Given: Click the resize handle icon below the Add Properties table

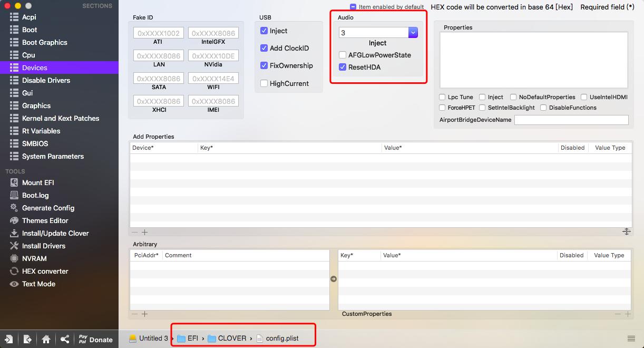Looking at the screenshot, I should pos(627,231).
